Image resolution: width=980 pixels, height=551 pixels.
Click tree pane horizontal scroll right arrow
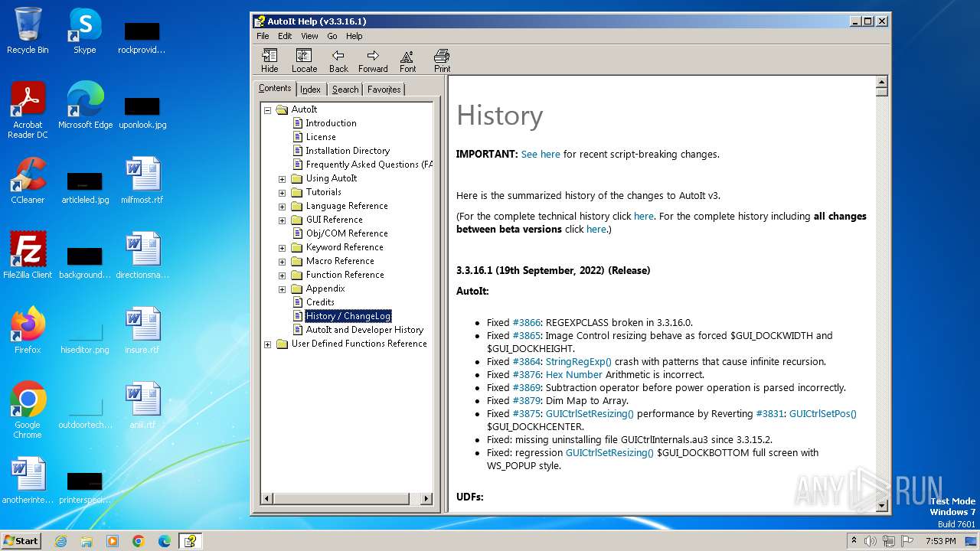427,498
